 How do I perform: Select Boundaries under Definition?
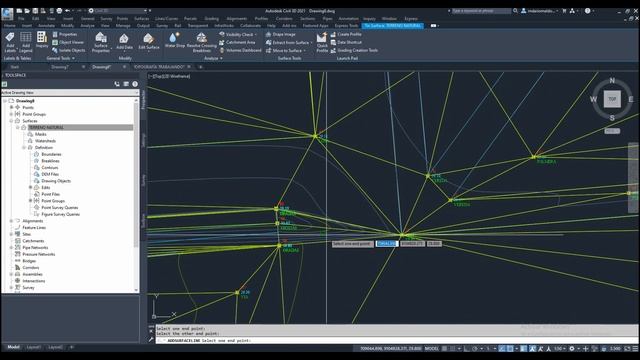click(x=51, y=154)
